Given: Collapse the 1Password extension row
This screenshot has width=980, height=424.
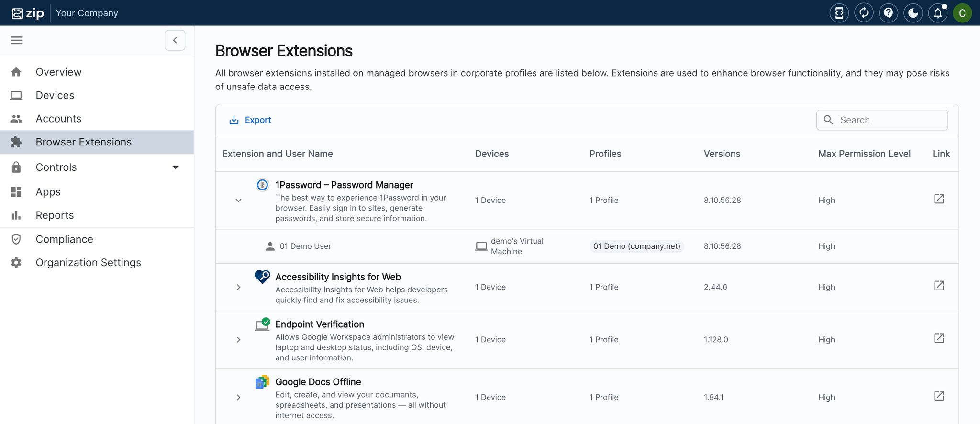Looking at the screenshot, I should (x=238, y=201).
